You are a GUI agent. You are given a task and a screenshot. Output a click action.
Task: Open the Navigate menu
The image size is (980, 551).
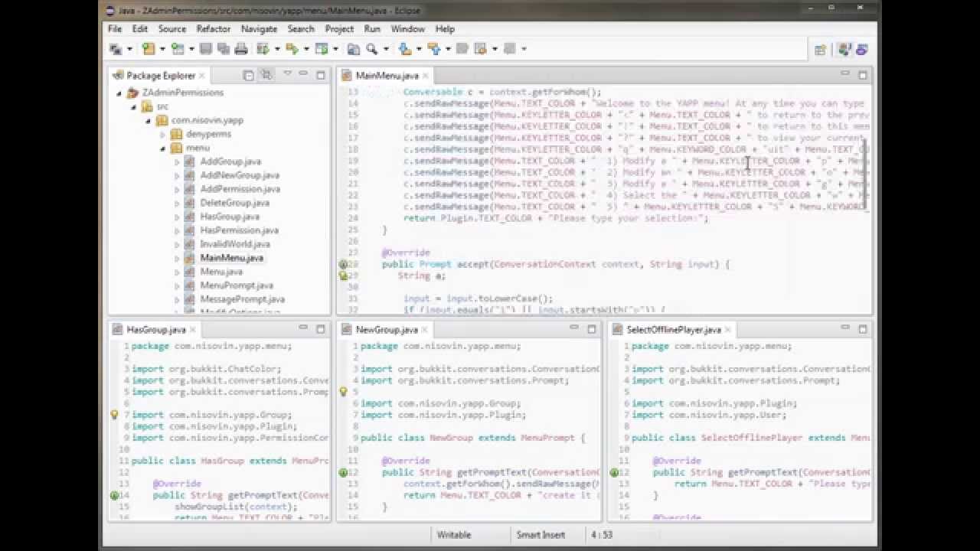click(259, 28)
